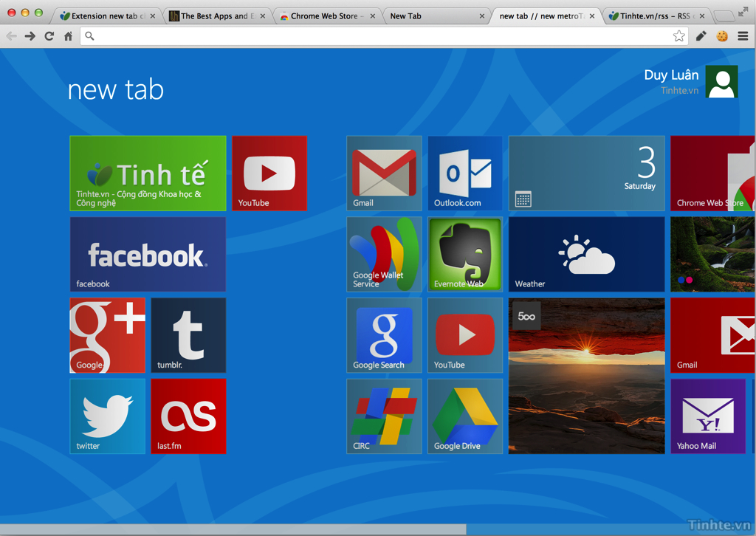The image size is (756, 536).
Task: Open the Chrome Web Store tile
Action: click(x=713, y=173)
